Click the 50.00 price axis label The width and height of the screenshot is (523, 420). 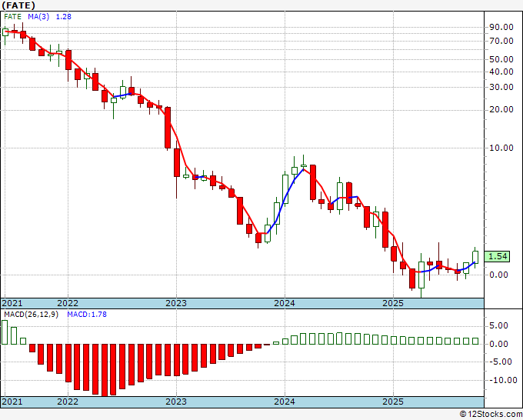501,59
